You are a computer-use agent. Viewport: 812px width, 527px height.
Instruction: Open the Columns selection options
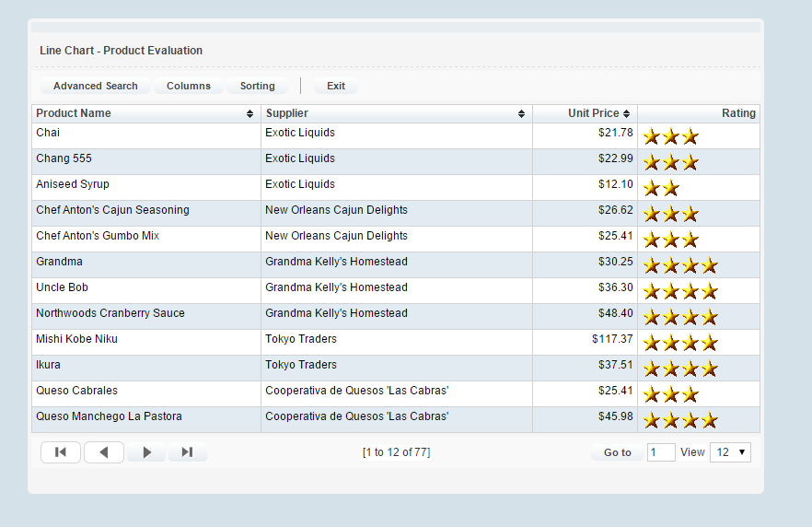tap(189, 86)
